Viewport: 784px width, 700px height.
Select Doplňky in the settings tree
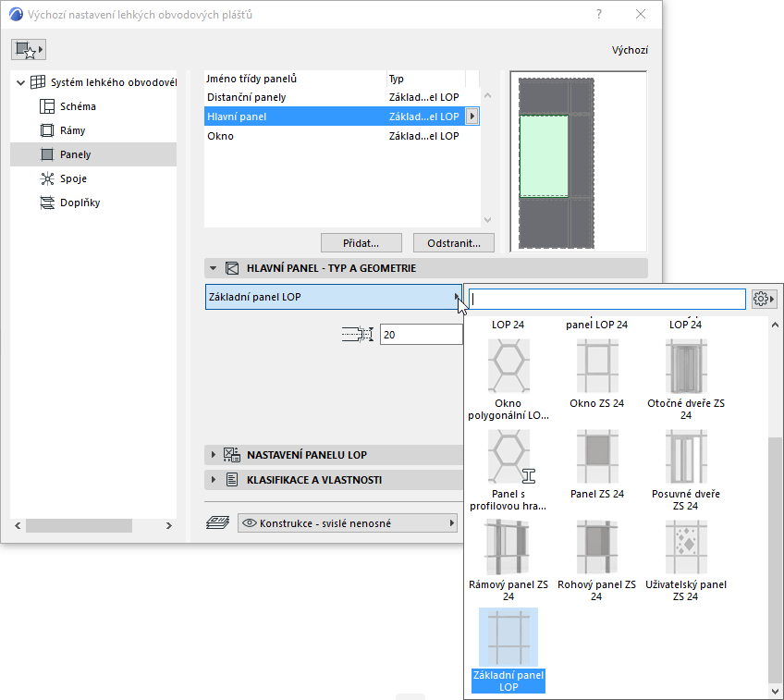point(80,203)
